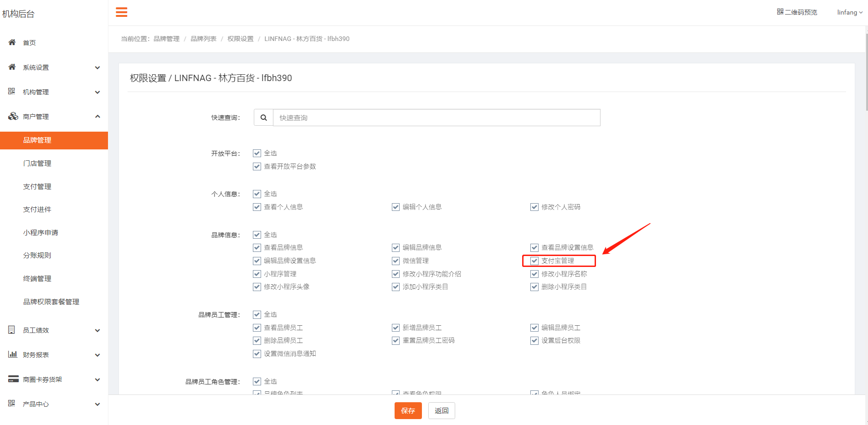Uncheck 添加小程序类目 checkbox
Screen dimensions: 868x425
[x=395, y=287]
